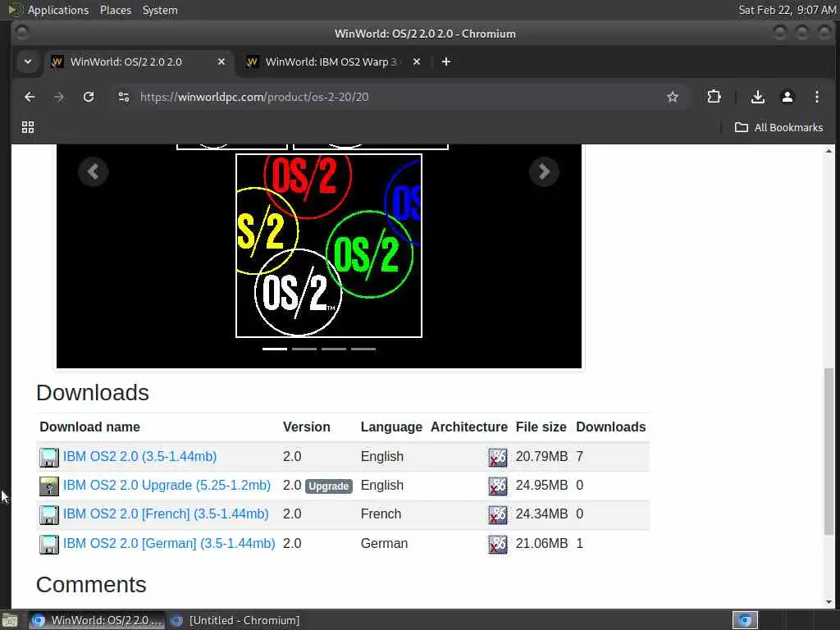Viewport: 840px width, 630px height.
Task: Click the page vertical scrollbar thumb
Action: coord(829,451)
